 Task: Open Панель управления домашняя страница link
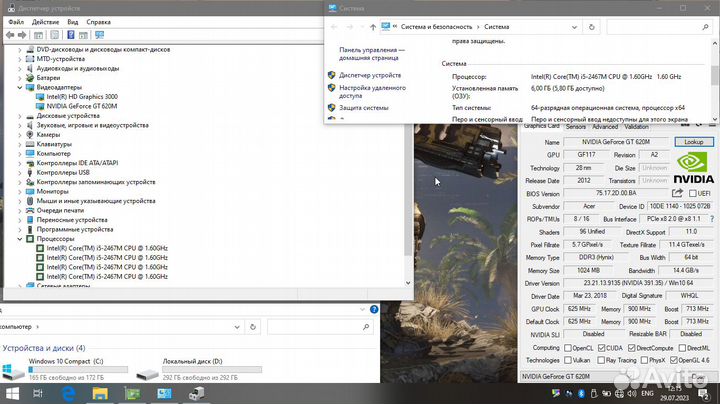(372, 54)
